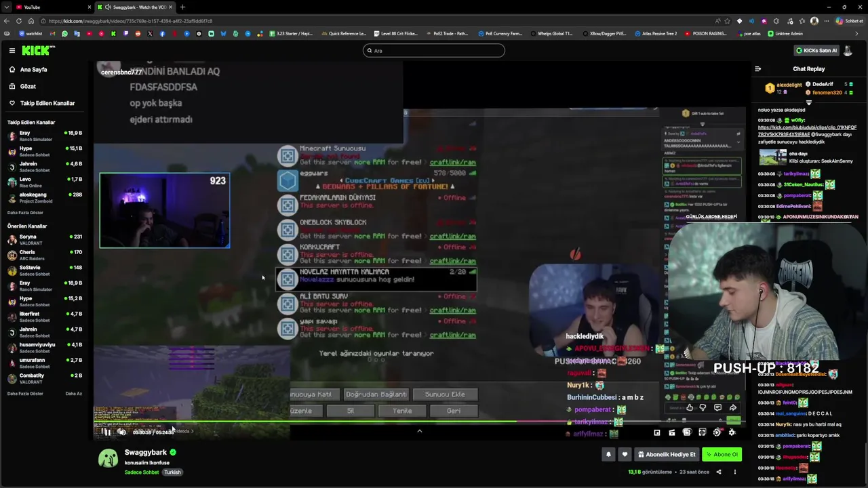This screenshot has width=868, height=488.
Task: Collapse recommended list with Daha Az
Action: (73, 394)
